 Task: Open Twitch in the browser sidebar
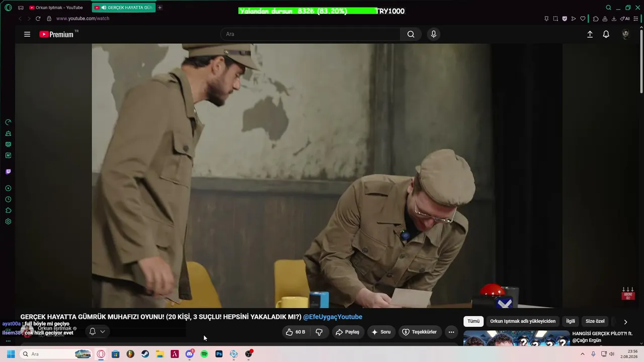pos(8,171)
